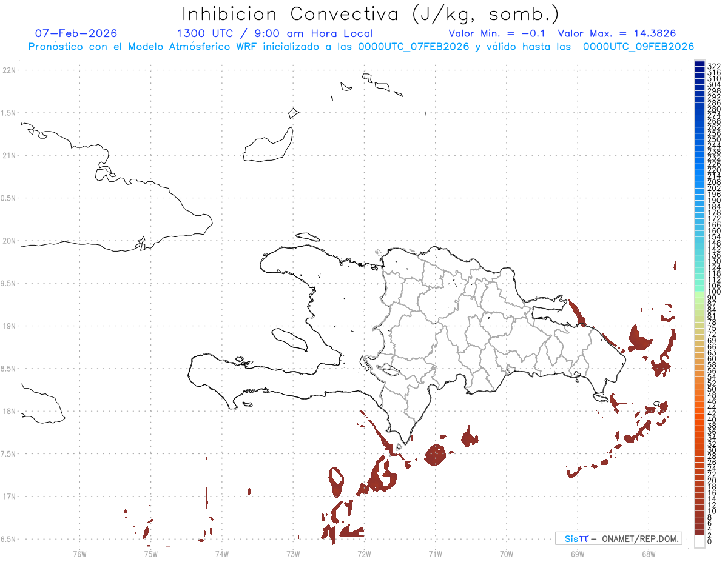The height and width of the screenshot is (562, 728).
Task: Click the initialization stamp '0000UTC_07FEB2026'
Action: (x=414, y=47)
